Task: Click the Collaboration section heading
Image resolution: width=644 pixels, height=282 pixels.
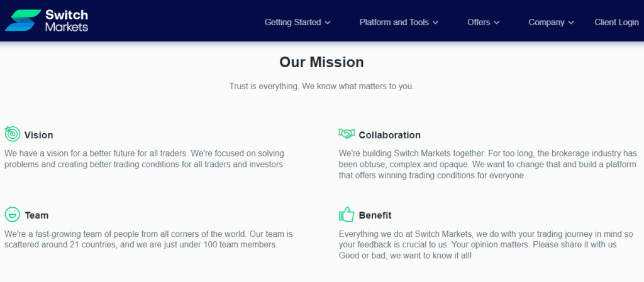Action: pos(390,135)
